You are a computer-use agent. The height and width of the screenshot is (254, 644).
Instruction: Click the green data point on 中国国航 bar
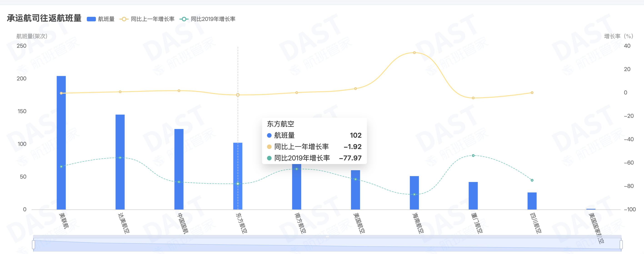pos(179,182)
